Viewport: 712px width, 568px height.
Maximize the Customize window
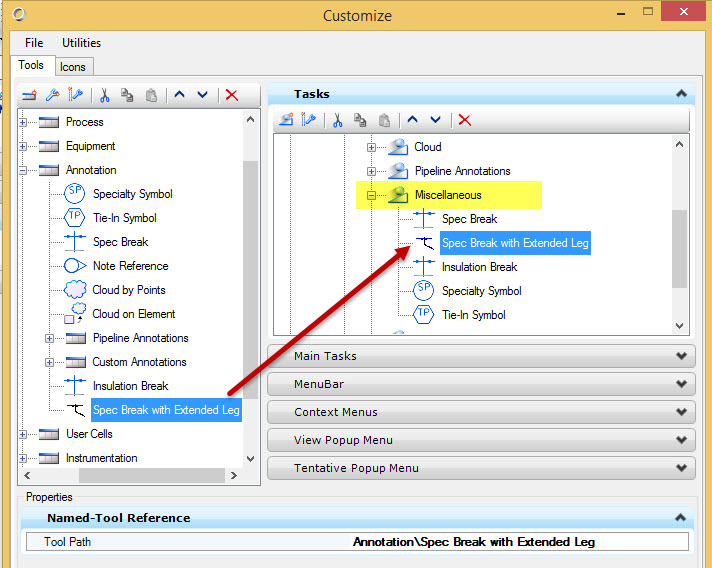648,12
